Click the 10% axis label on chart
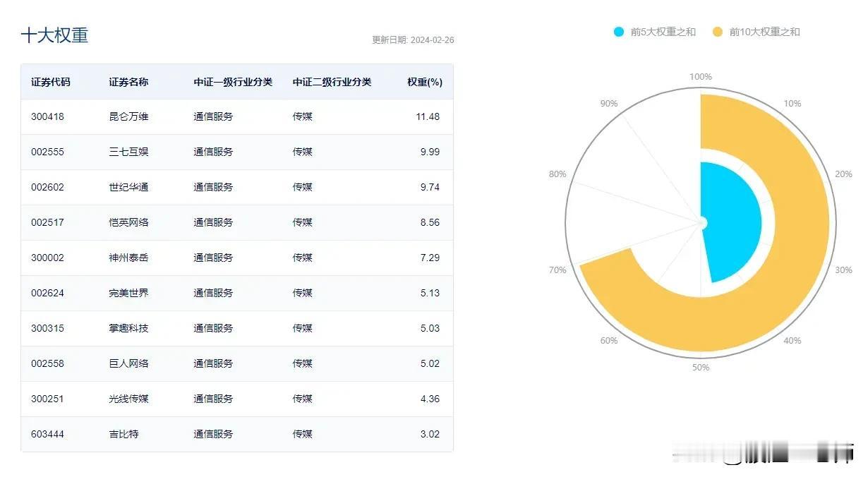Image resolution: width=868 pixels, height=477 pixels. 792,104
